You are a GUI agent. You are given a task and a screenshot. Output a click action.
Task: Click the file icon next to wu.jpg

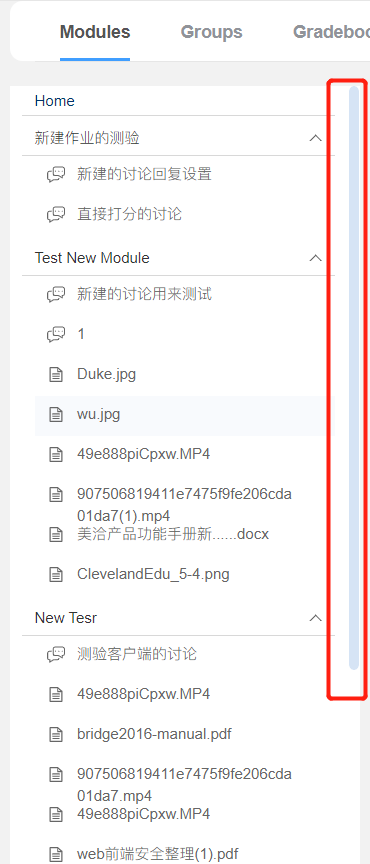click(x=56, y=414)
